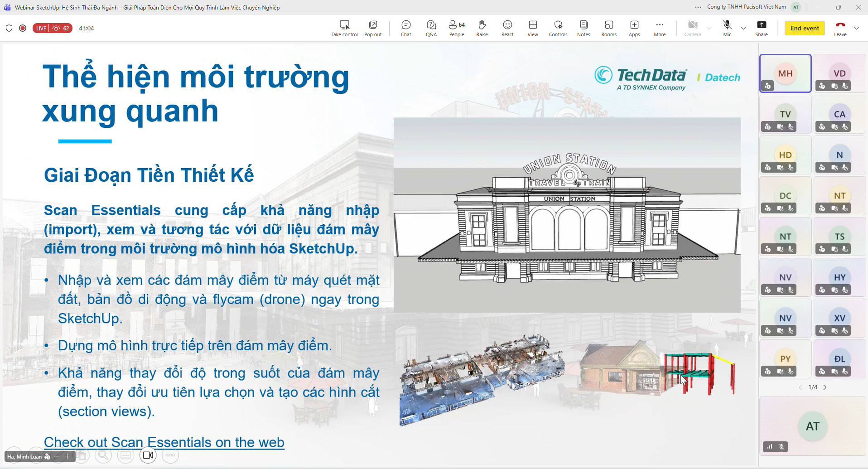
Task: Open the Apps menu
Action: 634,28
